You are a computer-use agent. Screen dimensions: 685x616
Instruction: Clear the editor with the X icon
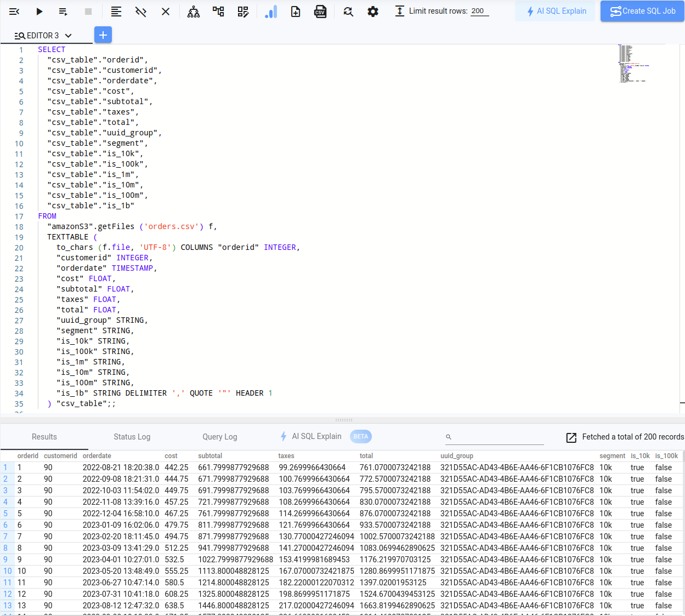(x=166, y=12)
